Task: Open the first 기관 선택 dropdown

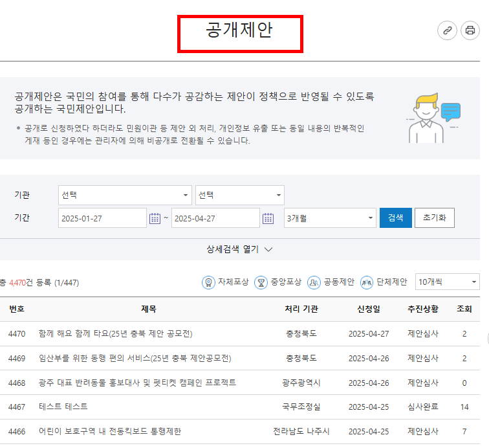Action: (x=125, y=195)
